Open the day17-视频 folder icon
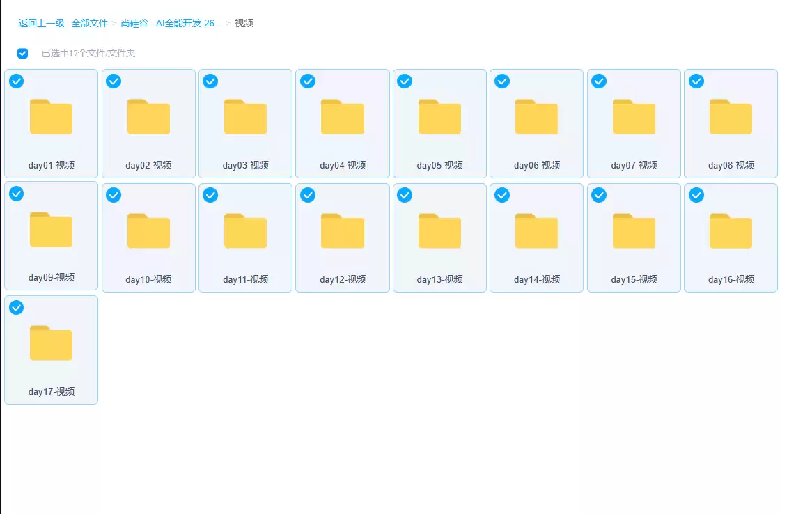Viewport: 812px width, 514px height. pos(52,343)
